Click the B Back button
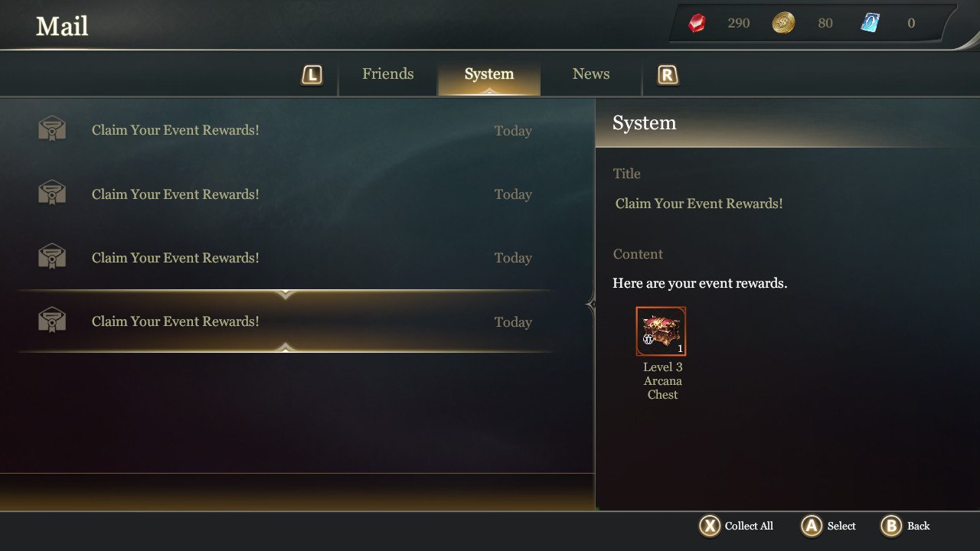The height and width of the screenshot is (551, 980). point(906,526)
